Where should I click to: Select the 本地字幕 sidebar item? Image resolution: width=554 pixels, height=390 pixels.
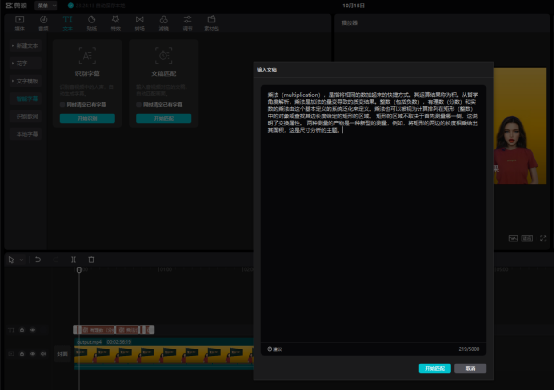coord(26,134)
